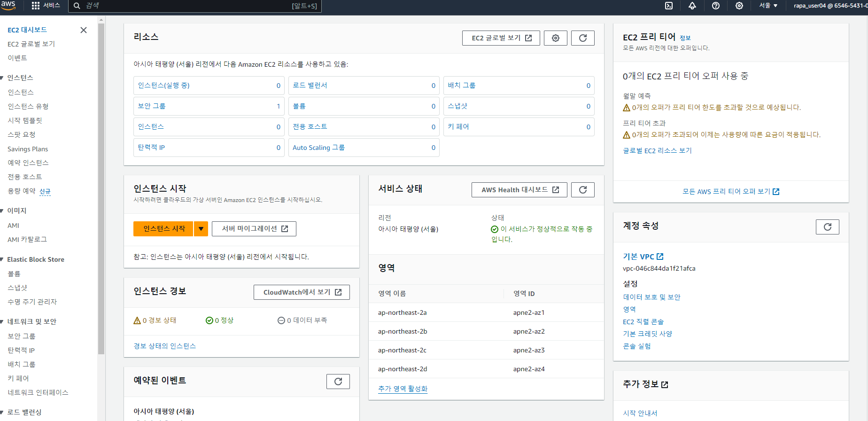Click the external link icon beside 기본 VPC
The width and height of the screenshot is (868, 421).
point(660,257)
